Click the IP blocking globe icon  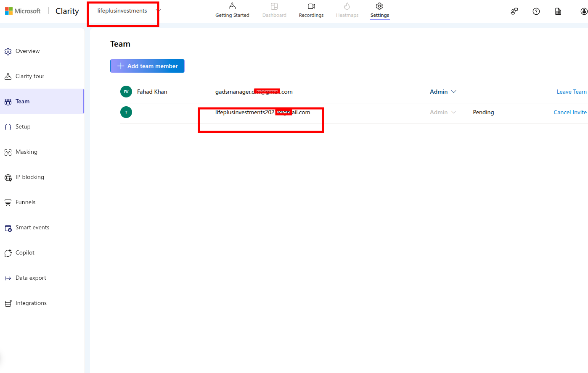(x=8, y=178)
